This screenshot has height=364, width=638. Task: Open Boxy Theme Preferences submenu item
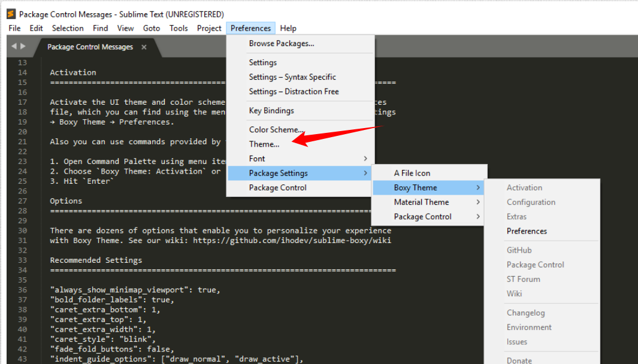pos(527,231)
